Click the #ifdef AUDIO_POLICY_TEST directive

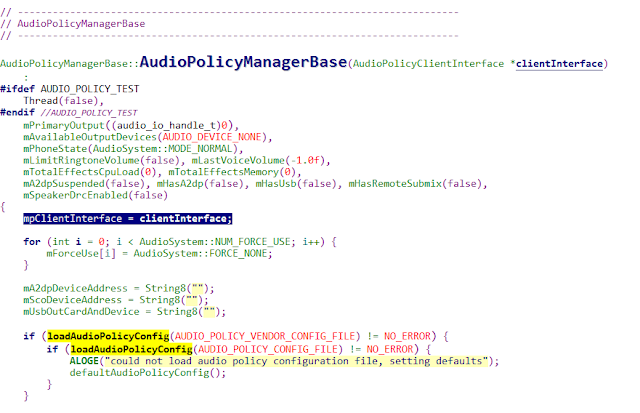click(x=69, y=89)
